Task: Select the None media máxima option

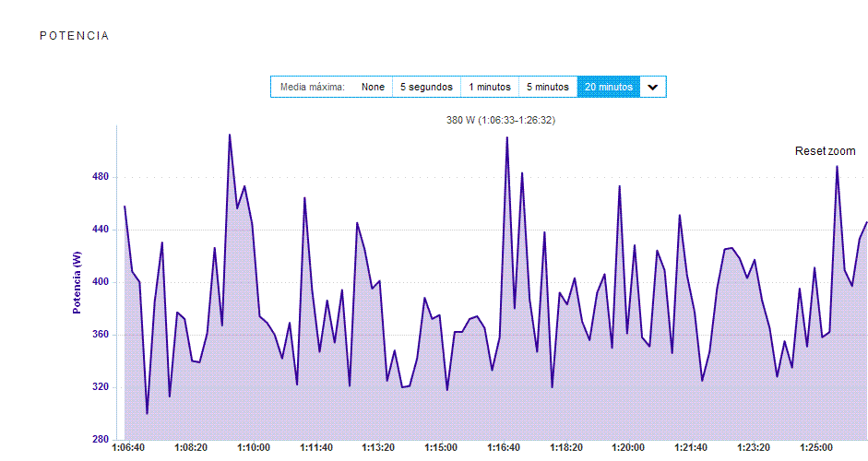Action: click(x=373, y=88)
